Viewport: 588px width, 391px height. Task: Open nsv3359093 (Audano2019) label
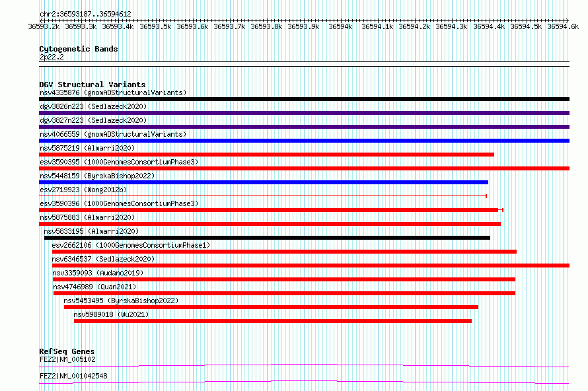click(98, 273)
